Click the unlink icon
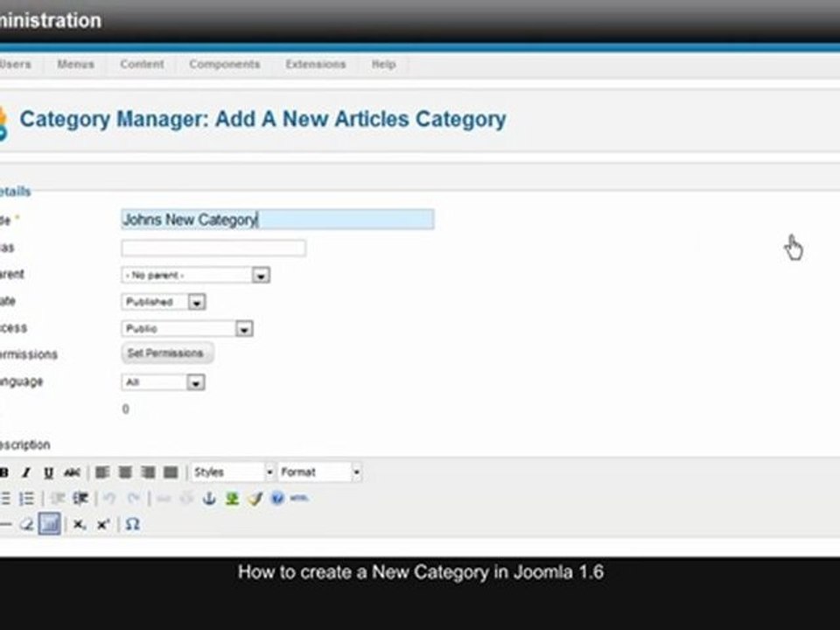This screenshot has height=630, width=840. coord(186,499)
